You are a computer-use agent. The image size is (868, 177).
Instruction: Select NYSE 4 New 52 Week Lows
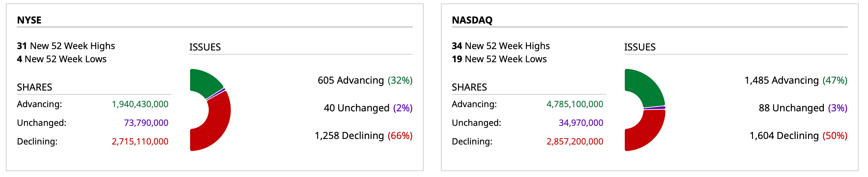tap(62, 59)
